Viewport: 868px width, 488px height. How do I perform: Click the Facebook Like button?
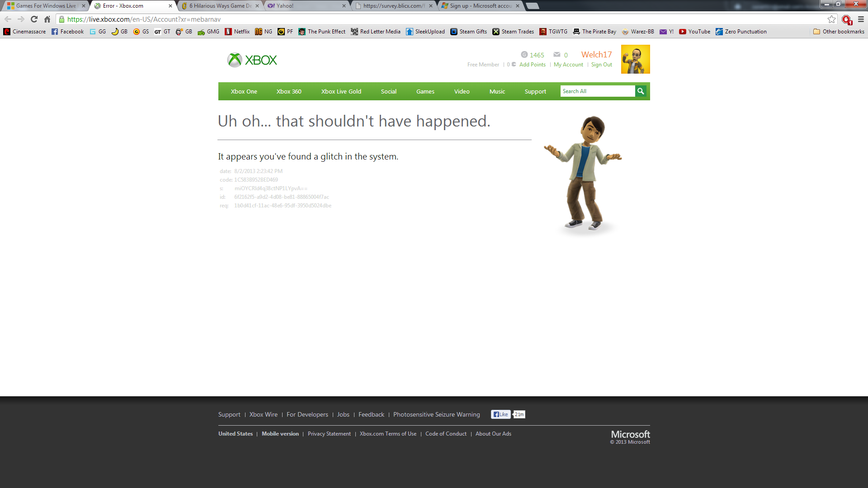click(x=500, y=414)
